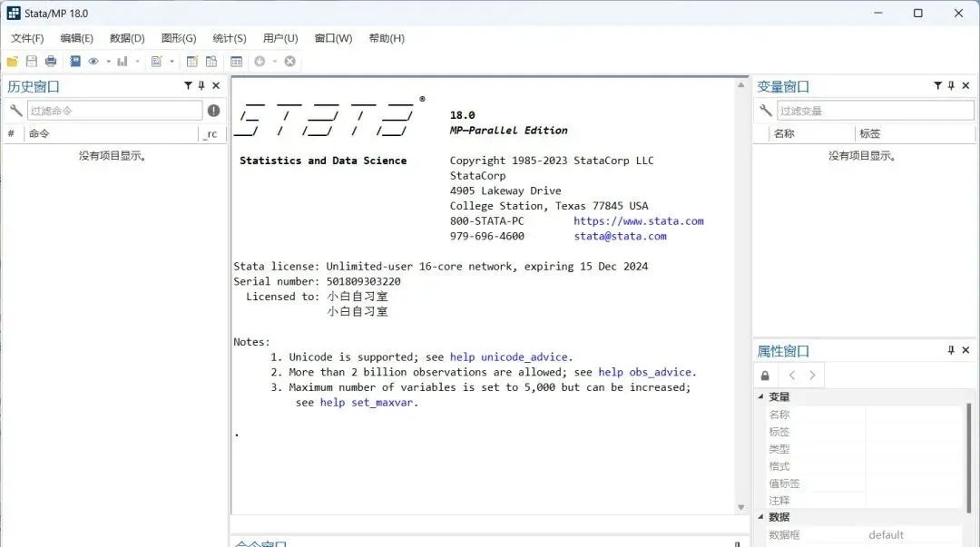The image size is (980, 547).
Task: Select the 格式 property row
Action: [863, 466]
